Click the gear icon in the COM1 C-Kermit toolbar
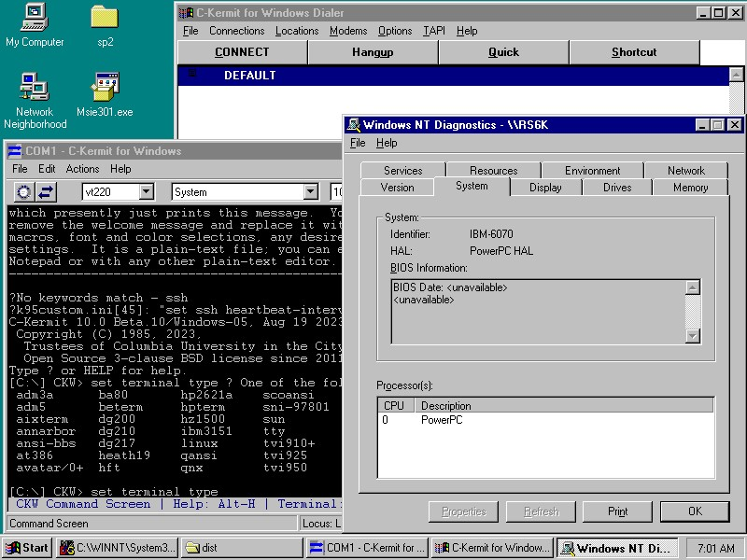The height and width of the screenshot is (560, 747). click(x=24, y=192)
